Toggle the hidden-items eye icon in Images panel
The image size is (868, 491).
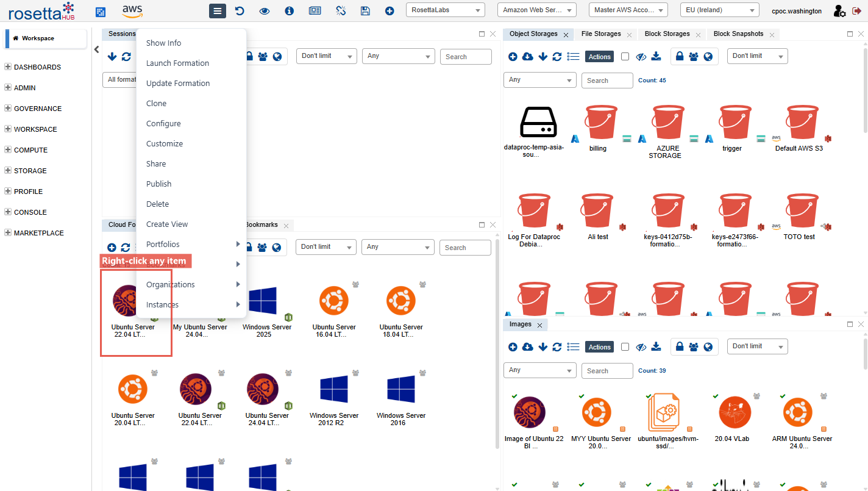(x=641, y=347)
